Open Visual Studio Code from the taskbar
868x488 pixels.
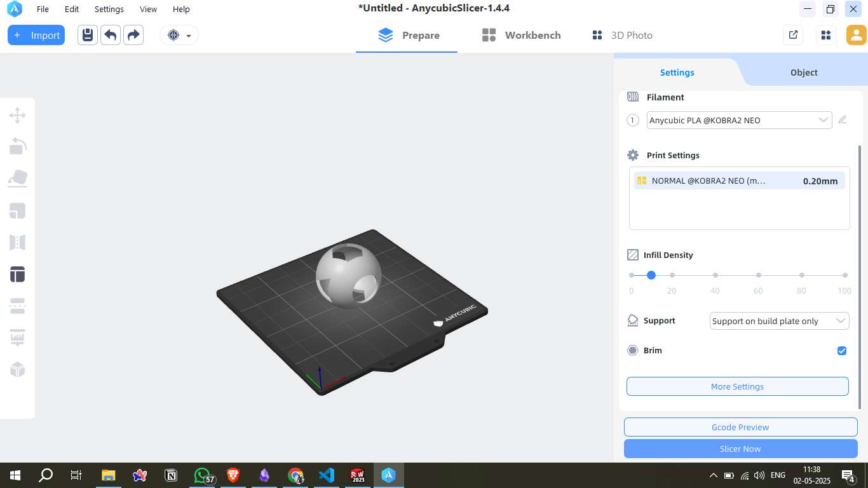pyautogui.click(x=327, y=475)
